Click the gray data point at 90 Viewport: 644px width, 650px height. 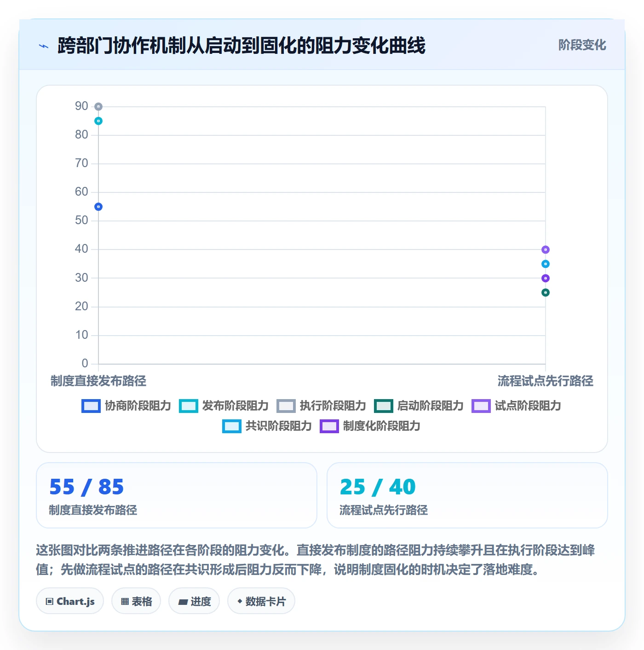(x=98, y=107)
